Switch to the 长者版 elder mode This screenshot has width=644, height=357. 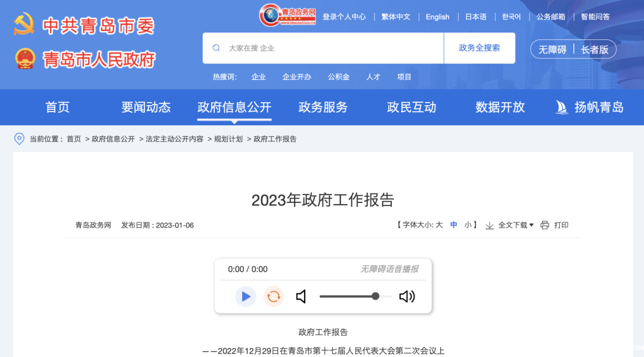coord(595,50)
